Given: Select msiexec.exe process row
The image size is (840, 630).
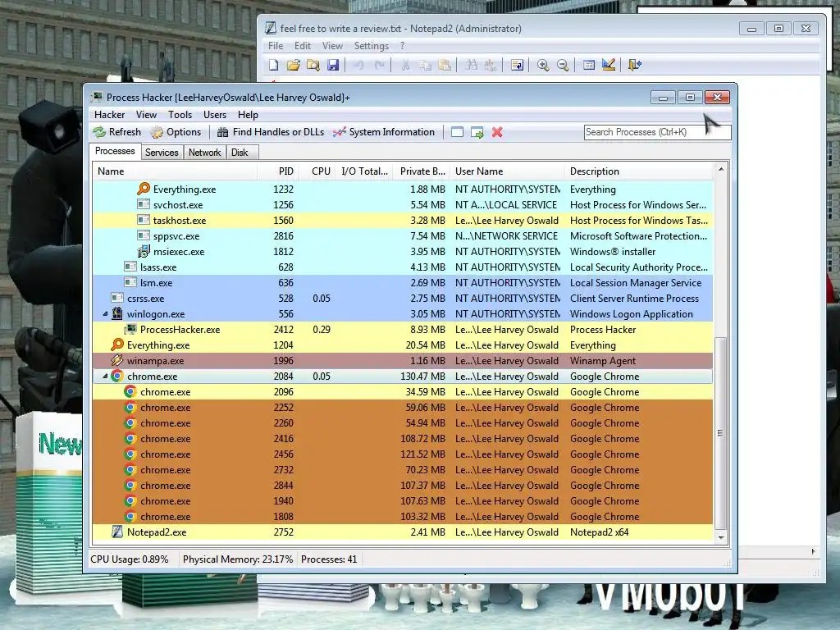Looking at the screenshot, I should (x=403, y=252).
